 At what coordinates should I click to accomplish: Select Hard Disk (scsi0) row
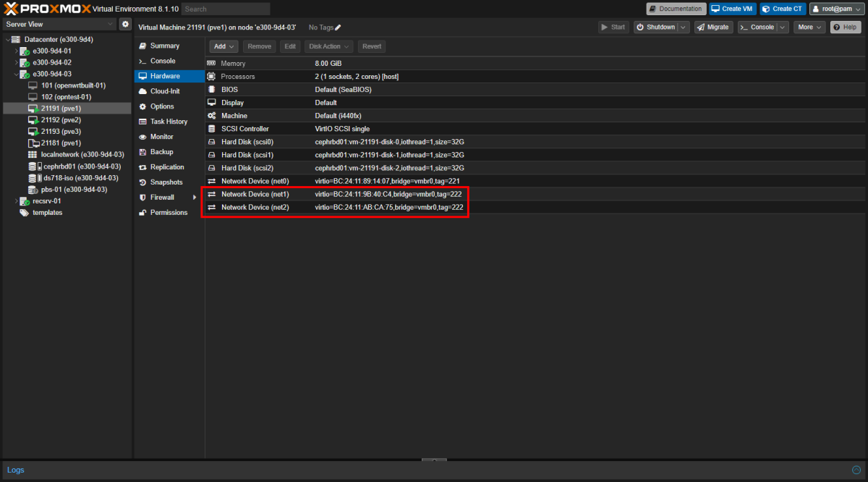click(x=535, y=142)
